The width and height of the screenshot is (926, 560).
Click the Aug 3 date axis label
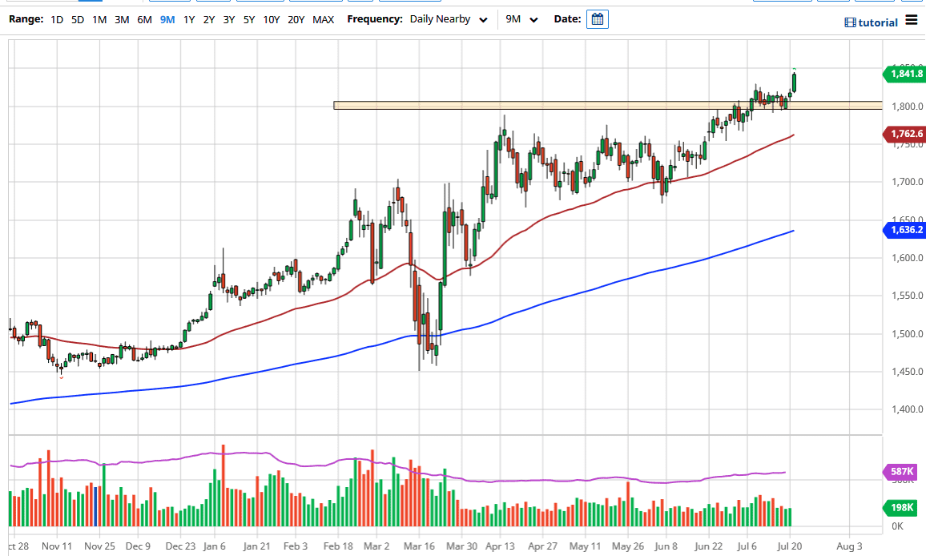coord(849,546)
